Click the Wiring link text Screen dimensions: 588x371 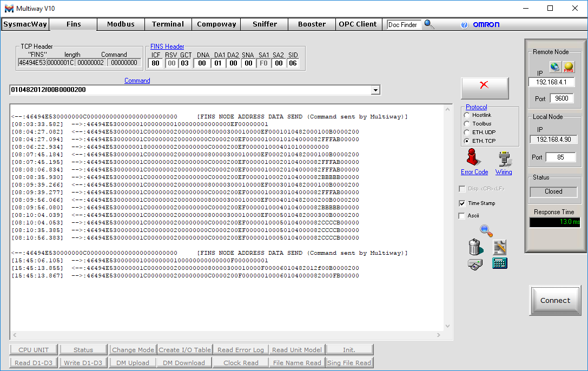(x=504, y=172)
